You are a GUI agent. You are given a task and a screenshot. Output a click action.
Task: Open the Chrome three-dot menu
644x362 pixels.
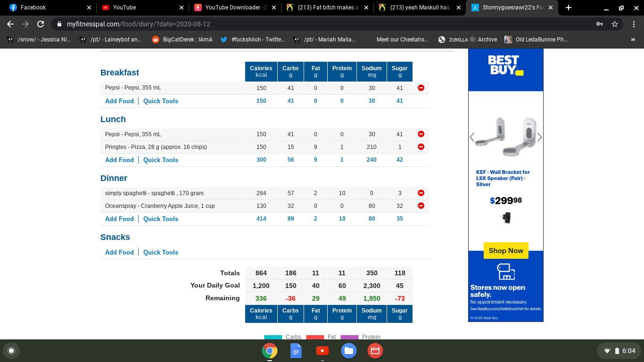[x=634, y=24]
